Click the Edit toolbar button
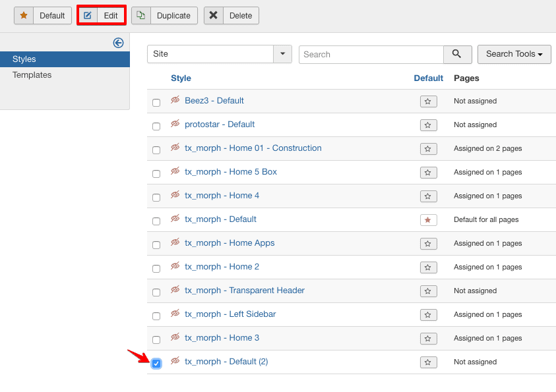The image size is (556, 392). (102, 16)
